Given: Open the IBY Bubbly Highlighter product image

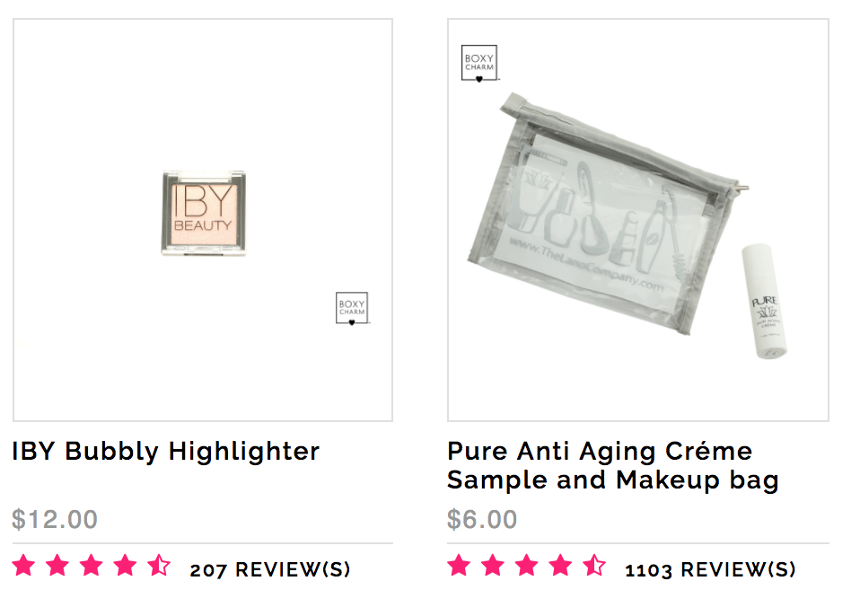Looking at the screenshot, I should [203, 220].
